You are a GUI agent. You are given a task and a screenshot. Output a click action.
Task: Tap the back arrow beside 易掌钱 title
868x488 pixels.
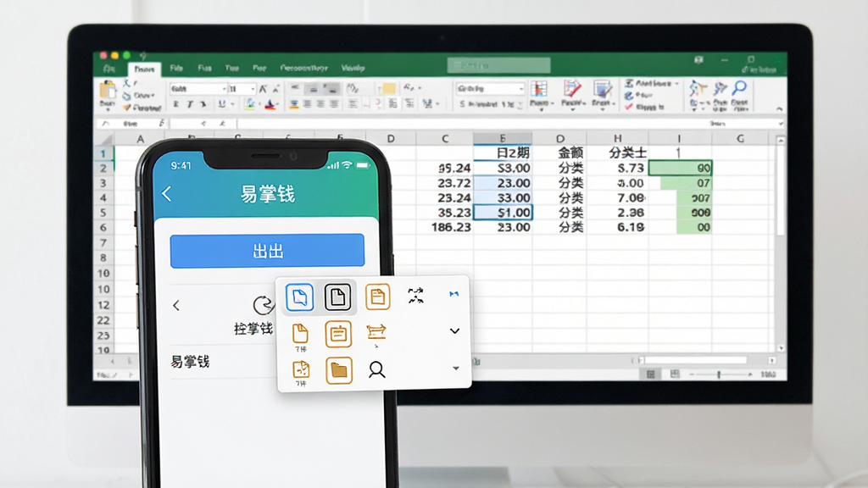pyautogui.click(x=167, y=194)
